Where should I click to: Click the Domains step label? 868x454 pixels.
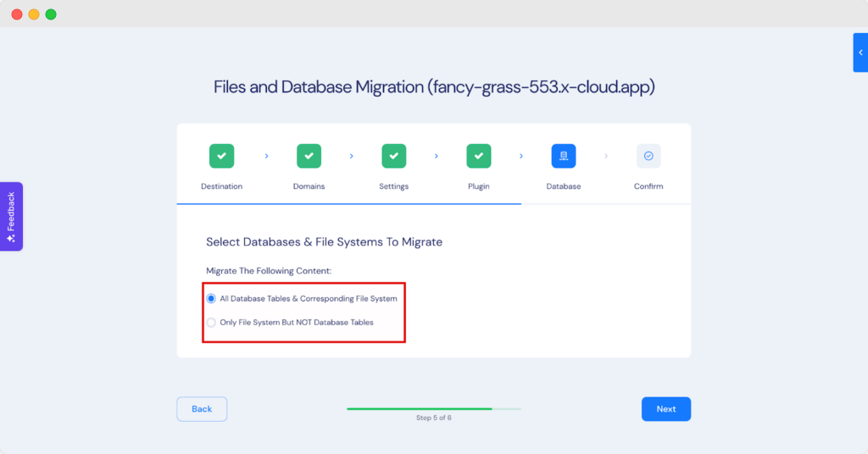tap(309, 186)
